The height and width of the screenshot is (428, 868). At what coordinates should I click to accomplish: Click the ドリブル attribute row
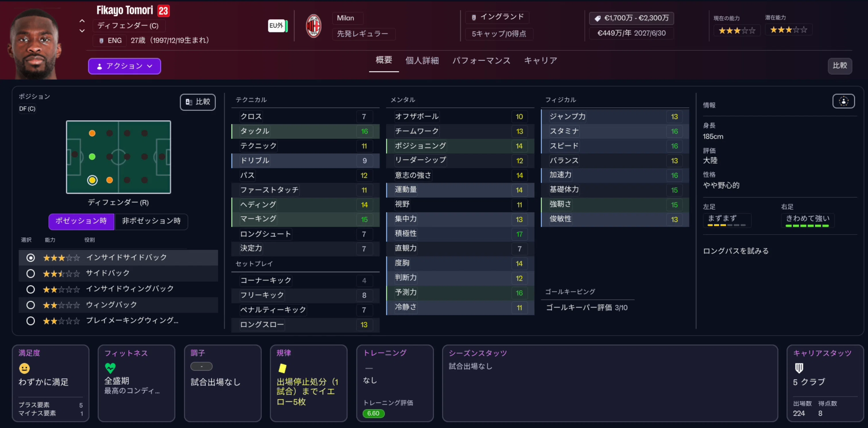click(305, 161)
